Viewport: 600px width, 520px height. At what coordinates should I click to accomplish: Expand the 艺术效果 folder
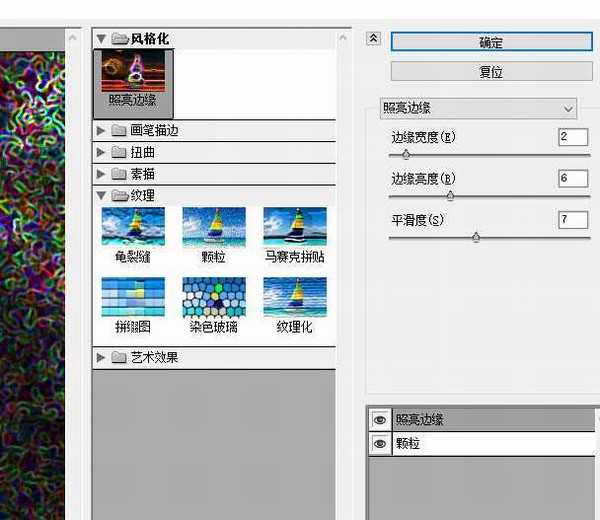pos(101,357)
